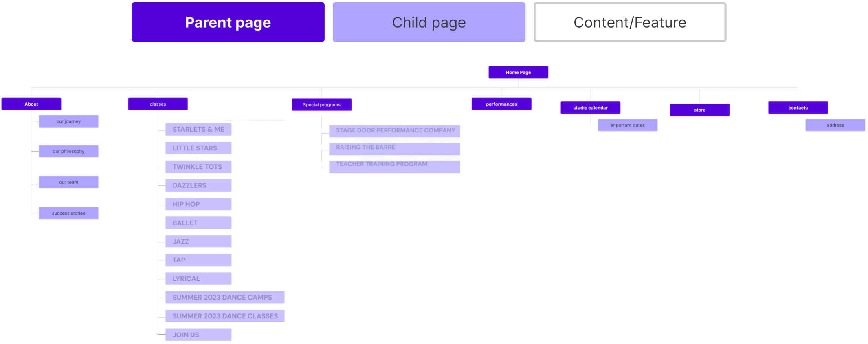868x344 pixels.
Task: Select the About parent page box
Action: (31, 104)
